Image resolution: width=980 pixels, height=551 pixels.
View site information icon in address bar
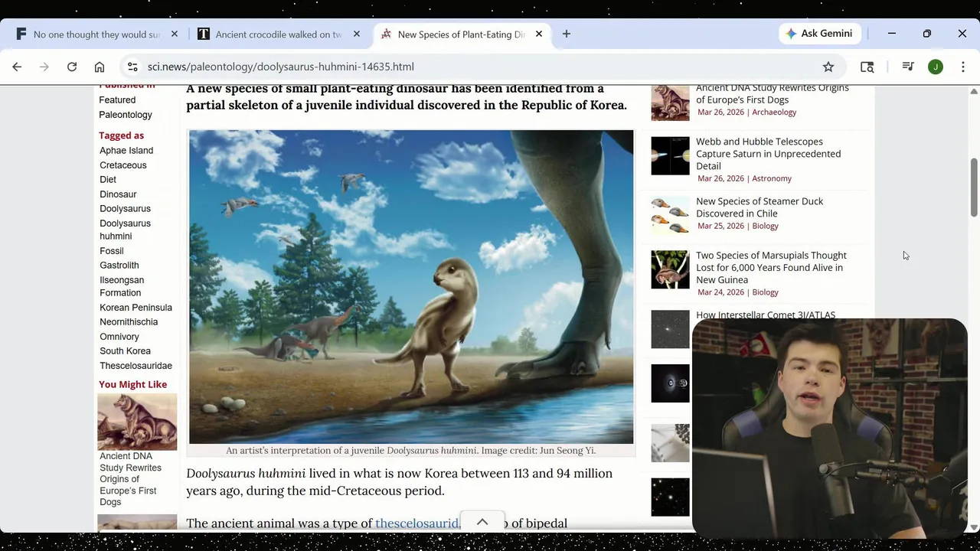pyautogui.click(x=132, y=67)
